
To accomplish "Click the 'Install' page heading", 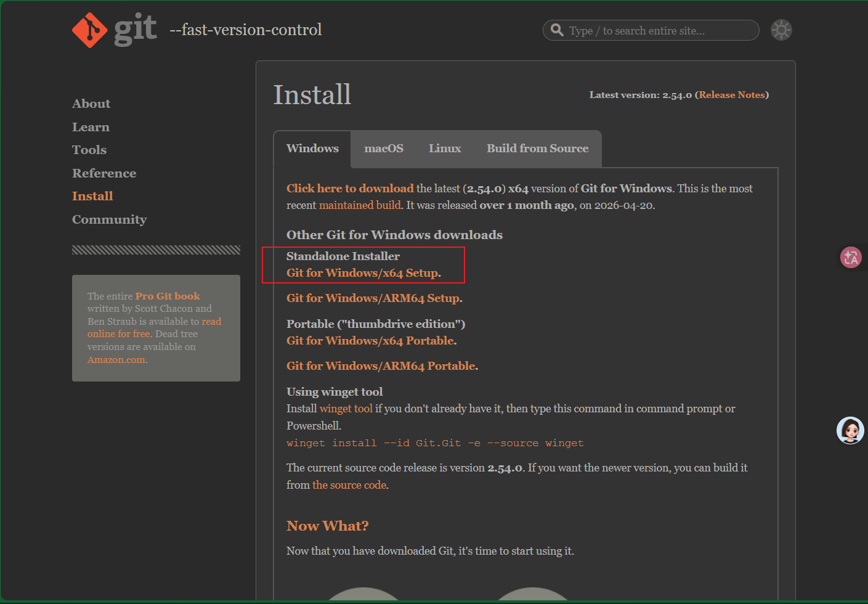I will pyautogui.click(x=312, y=95).
